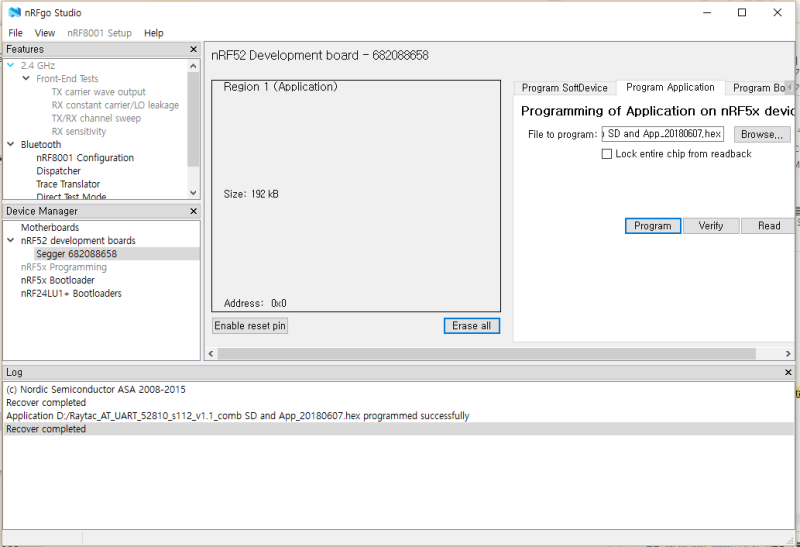The height and width of the screenshot is (547, 800).
Task: Open the nRF8001 Setup menu
Action: click(99, 33)
